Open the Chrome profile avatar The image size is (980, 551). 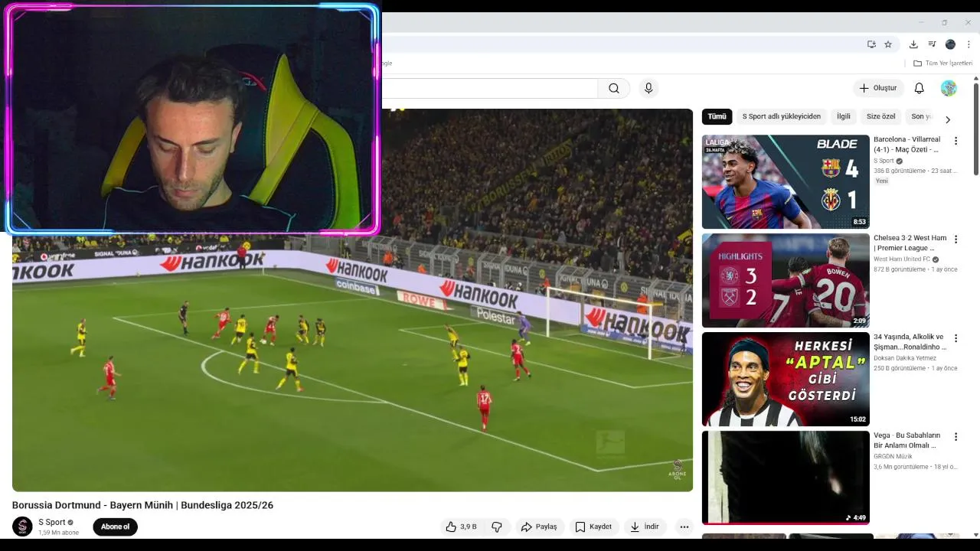pos(950,44)
